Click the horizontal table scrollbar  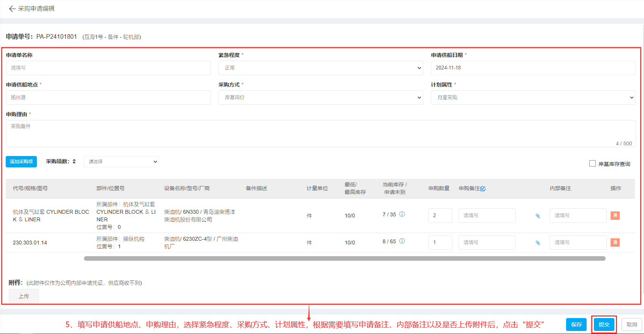[345, 258]
